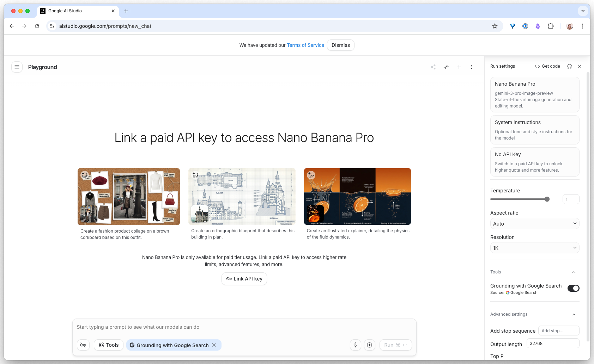Click the Output length field

(553, 343)
